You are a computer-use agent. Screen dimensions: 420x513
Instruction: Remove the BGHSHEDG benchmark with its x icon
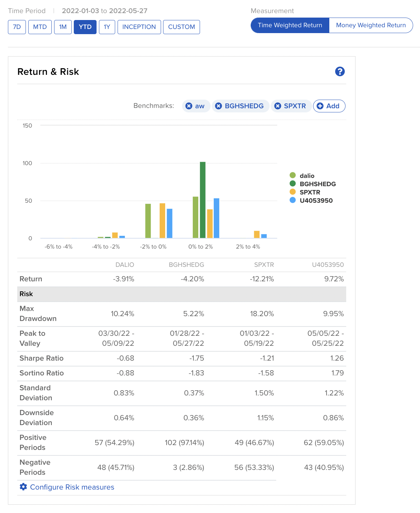(x=218, y=106)
